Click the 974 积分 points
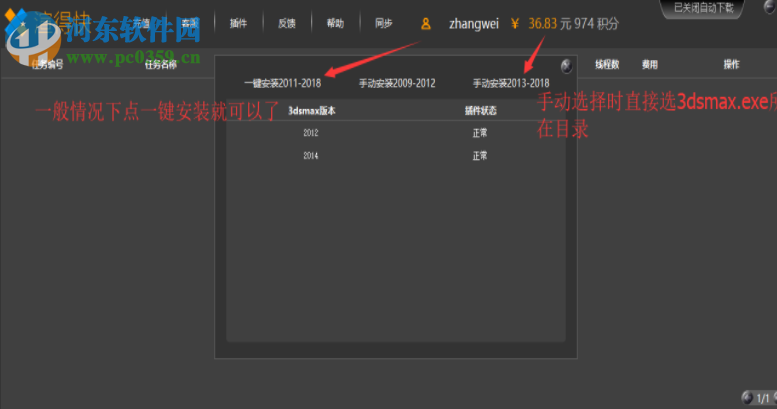The image size is (777, 409). [597, 23]
